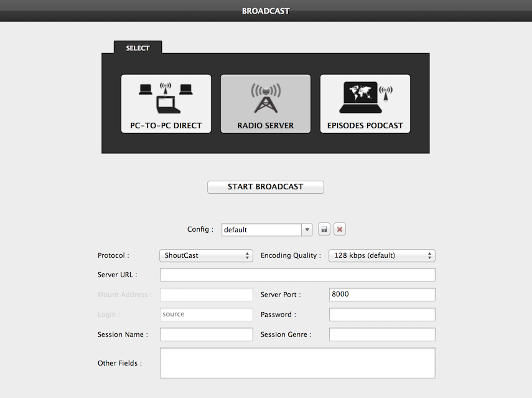
Task: Select the EPISODES PODCAST broadcast mode
Action: pyautogui.click(x=365, y=103)
